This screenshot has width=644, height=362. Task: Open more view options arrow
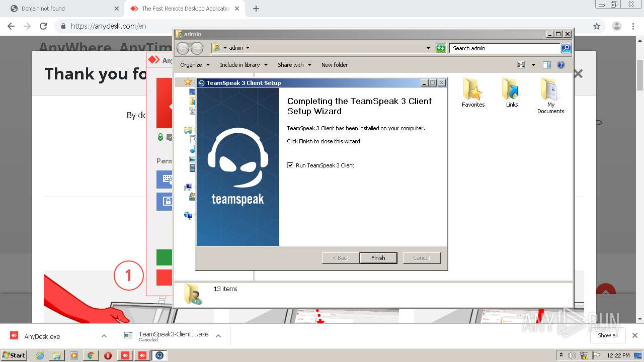(533, 65)
